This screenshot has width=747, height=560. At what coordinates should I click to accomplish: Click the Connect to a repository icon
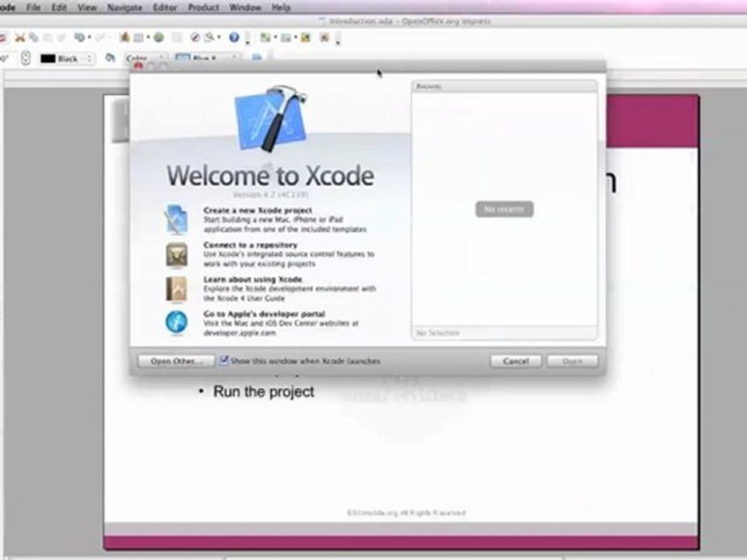(177, 255)
